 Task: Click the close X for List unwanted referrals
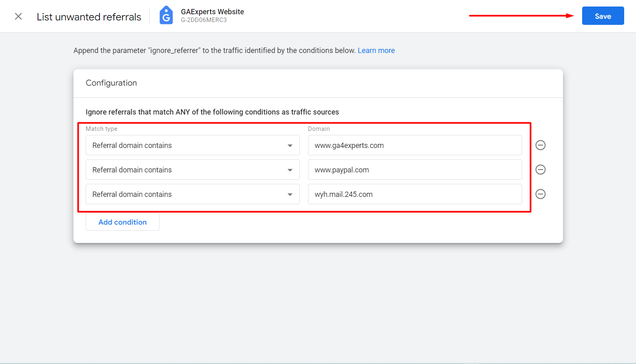point(18,16)
